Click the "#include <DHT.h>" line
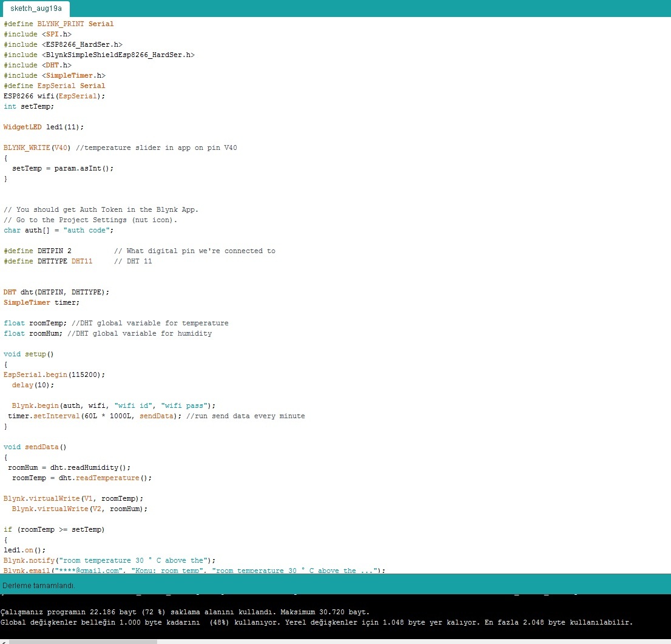The image size is (671, 644). click(38, 65)
